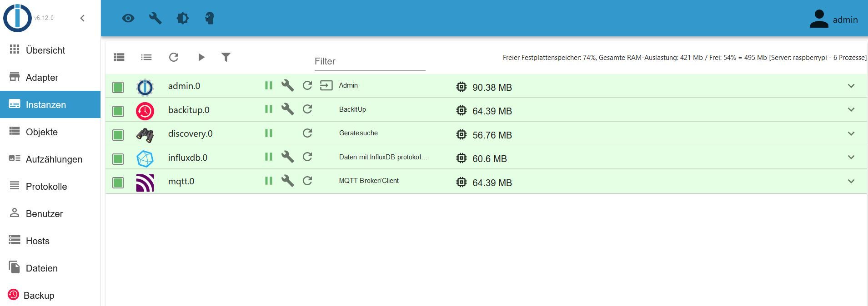Pause the backitup.0 instance
Screen dimensions: 868x306
click(x=269, y=109)
